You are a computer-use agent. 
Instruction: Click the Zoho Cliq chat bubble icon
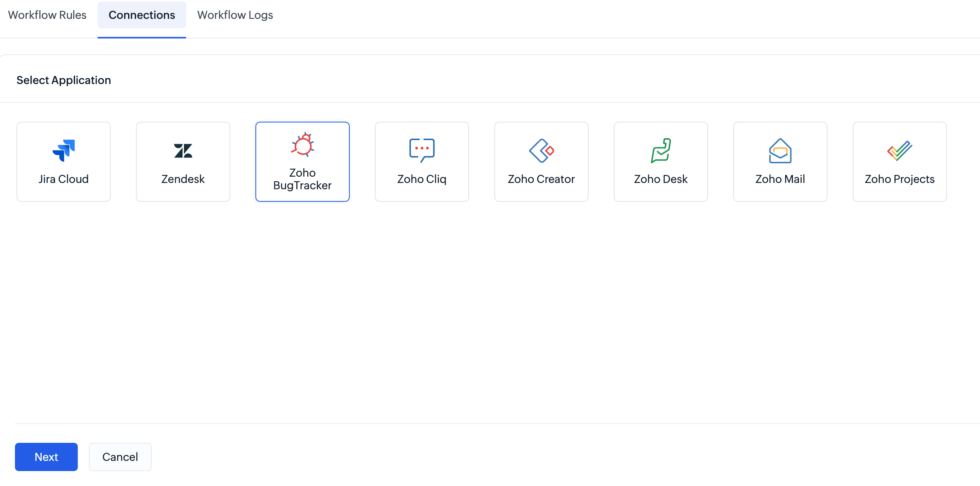(x=422, y=150)
